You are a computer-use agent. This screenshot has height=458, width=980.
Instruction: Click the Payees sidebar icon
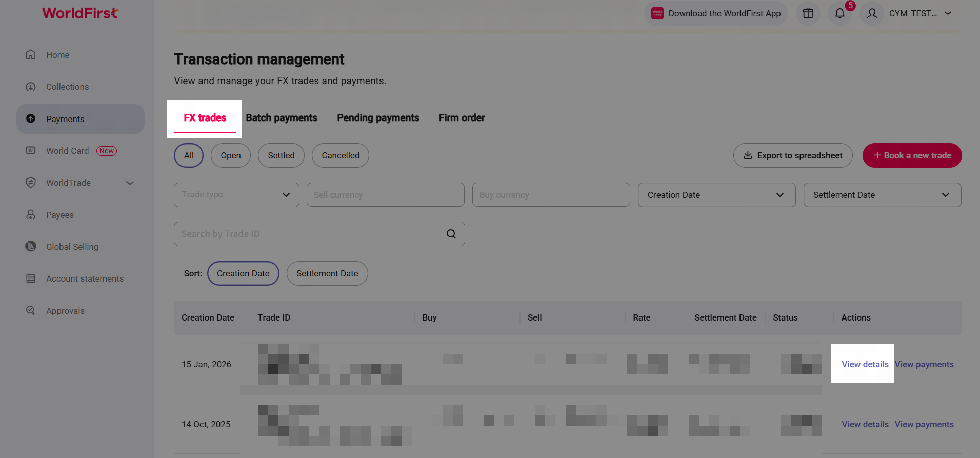[31, 214]
